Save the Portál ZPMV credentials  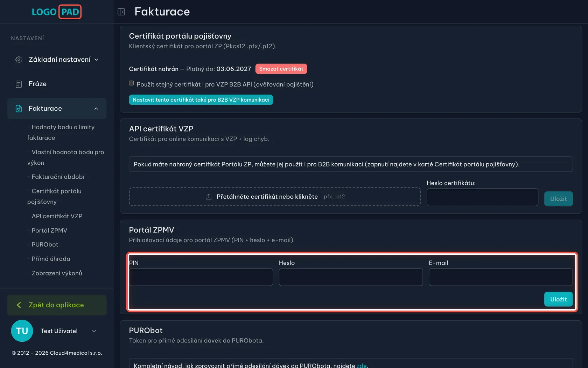(x=558, y=299)
